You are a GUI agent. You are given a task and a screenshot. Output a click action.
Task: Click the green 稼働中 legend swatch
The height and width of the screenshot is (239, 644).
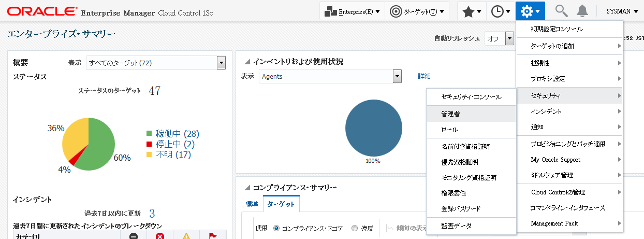150,134
